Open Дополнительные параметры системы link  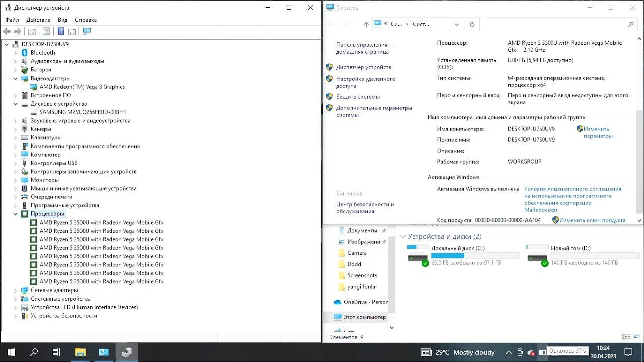tap(374, 111)
